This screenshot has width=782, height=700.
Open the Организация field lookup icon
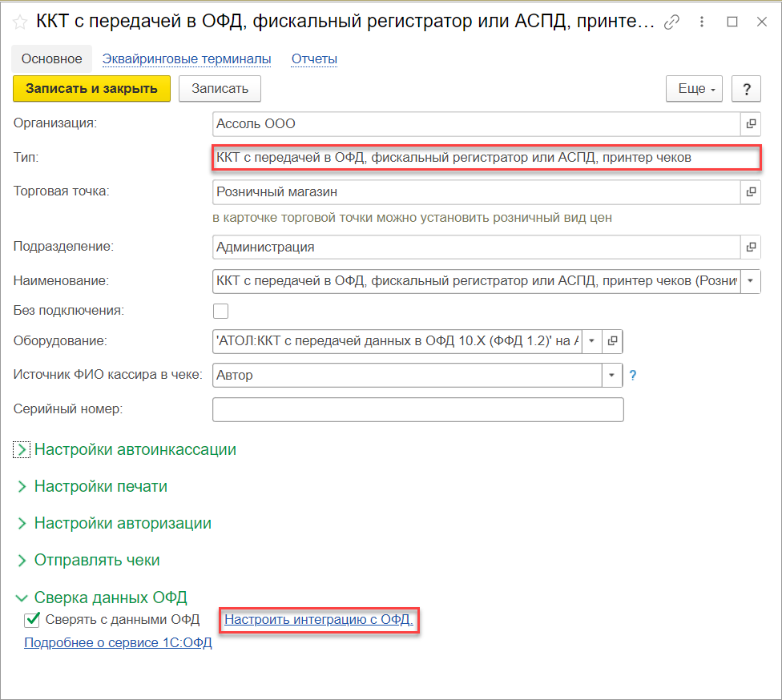[x=751, y=124]
